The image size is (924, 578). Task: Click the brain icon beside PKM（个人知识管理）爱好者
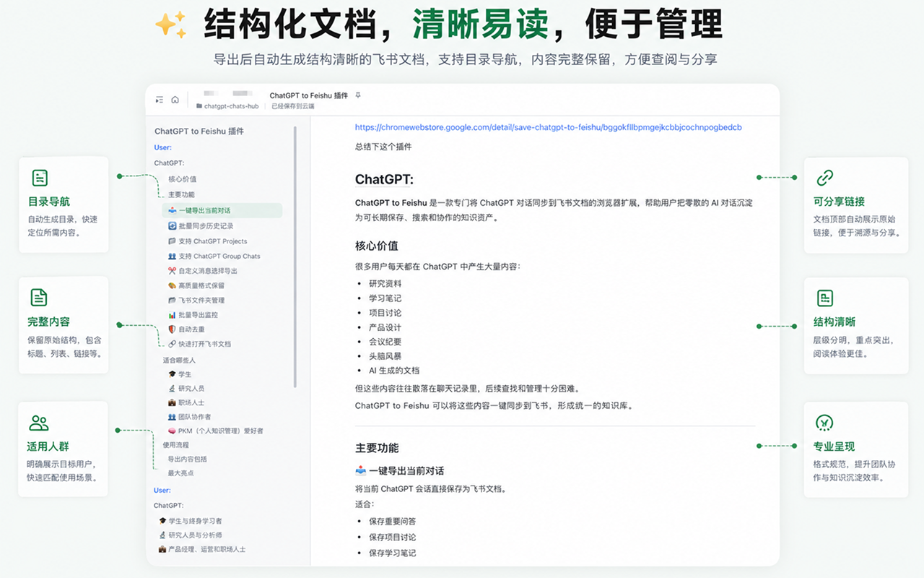coord(172,431)
